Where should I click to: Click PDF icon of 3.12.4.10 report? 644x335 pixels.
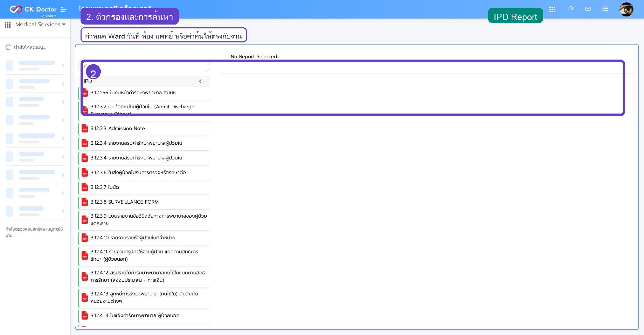[x=85, y=238]
